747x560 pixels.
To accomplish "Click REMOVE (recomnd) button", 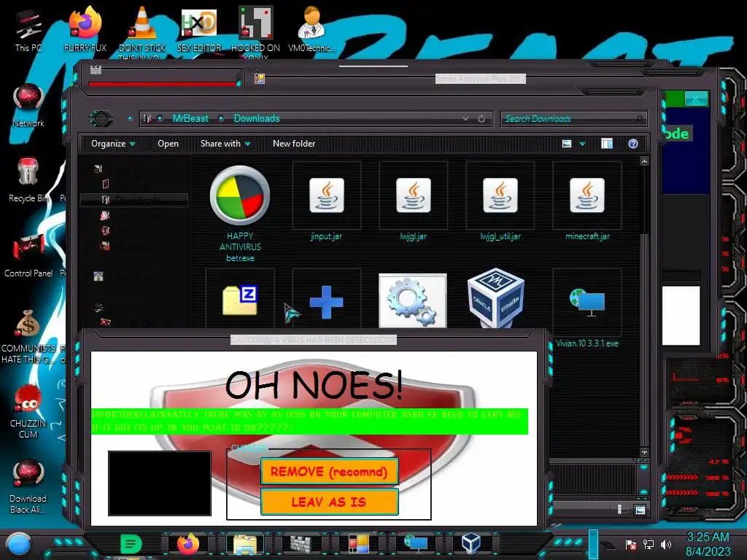I will click(x=329, y=472).
